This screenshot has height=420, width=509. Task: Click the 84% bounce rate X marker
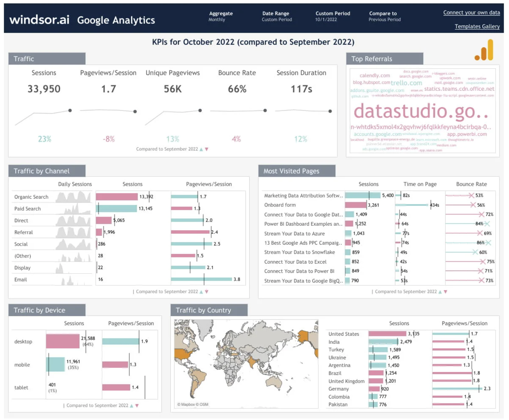[x=487, y=224]
